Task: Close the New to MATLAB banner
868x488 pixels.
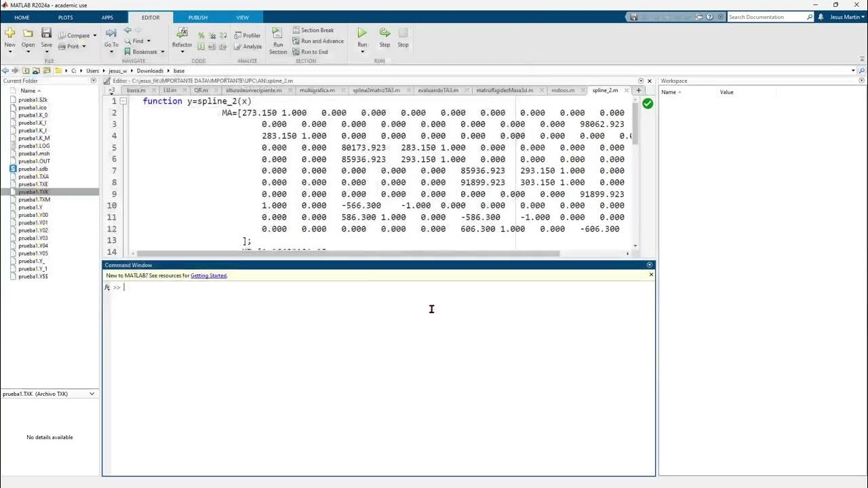Action: tap(651, 274)
